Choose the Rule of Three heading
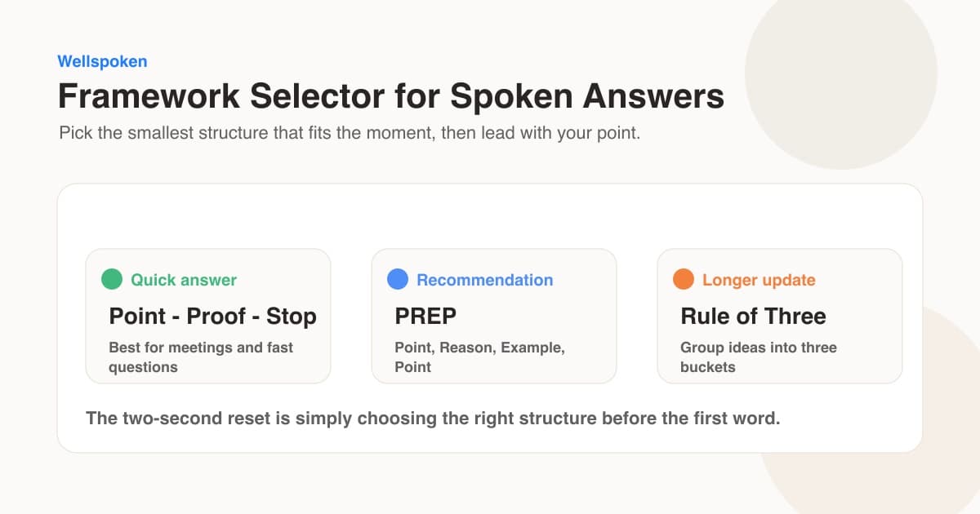This screenshot has height=514, width=980. point(753,317)
